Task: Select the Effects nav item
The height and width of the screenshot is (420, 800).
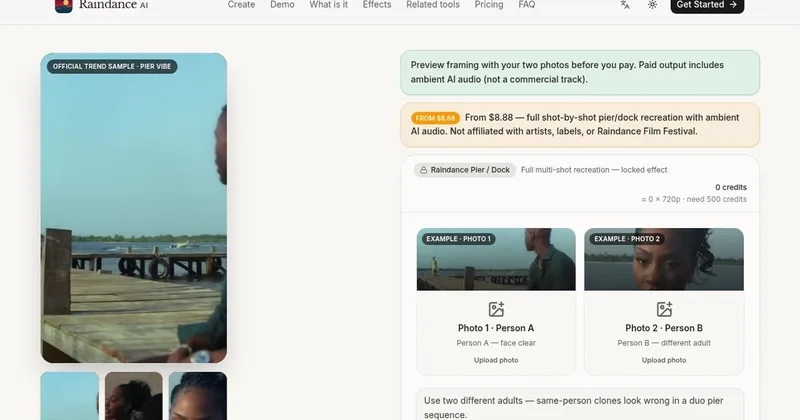Action: (377, 5)
